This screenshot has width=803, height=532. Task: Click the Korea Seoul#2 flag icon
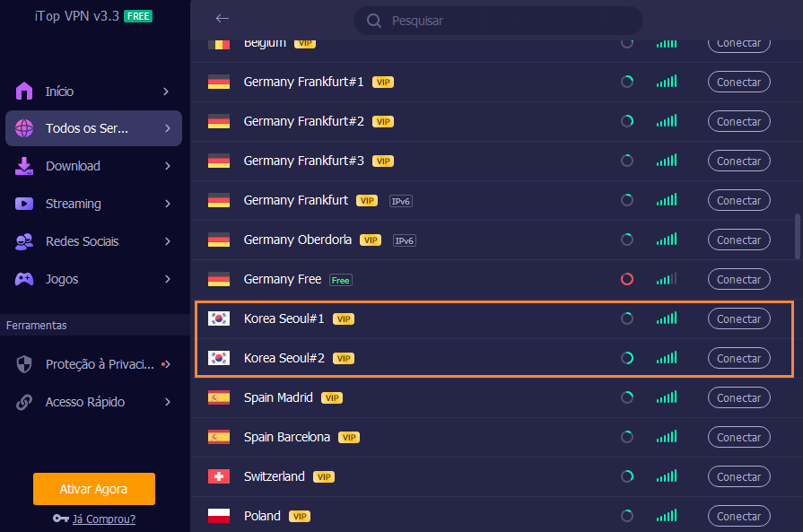pos(219,358)
